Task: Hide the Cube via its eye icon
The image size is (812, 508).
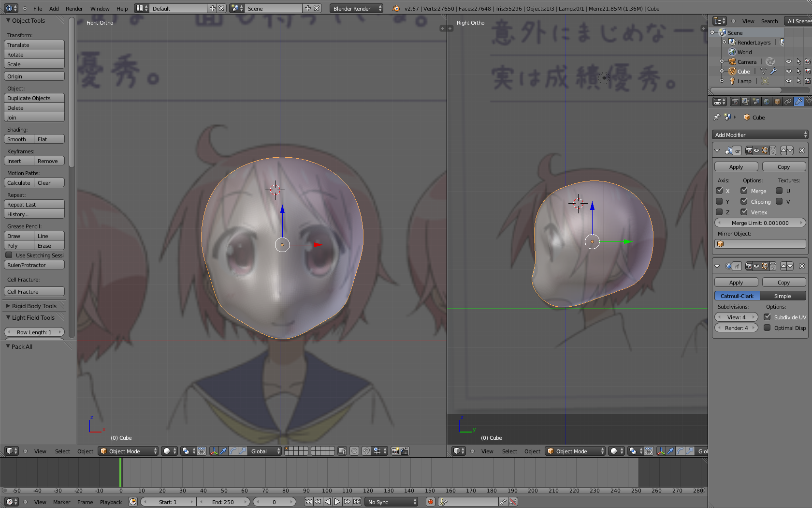Action: pos(788,71)
